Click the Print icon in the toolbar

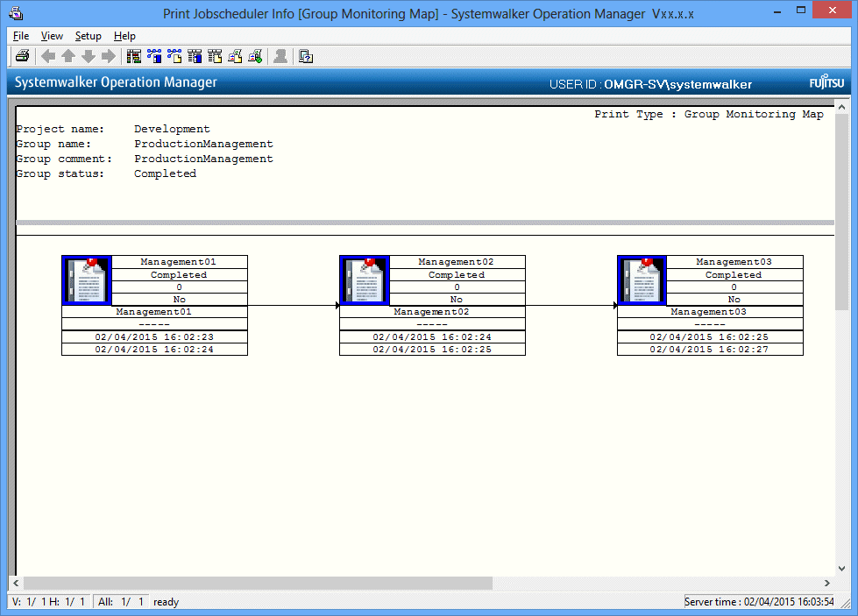[22, 57]
